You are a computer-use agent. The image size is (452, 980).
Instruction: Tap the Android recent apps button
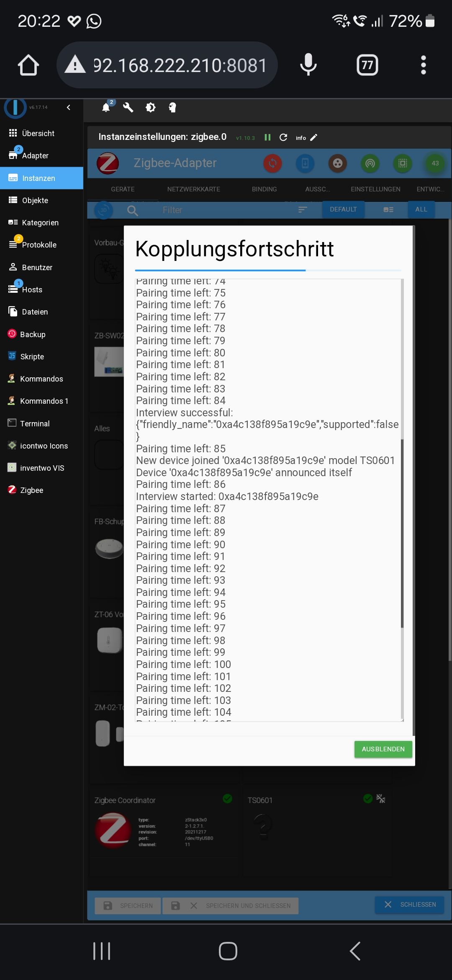coord(102,951)
